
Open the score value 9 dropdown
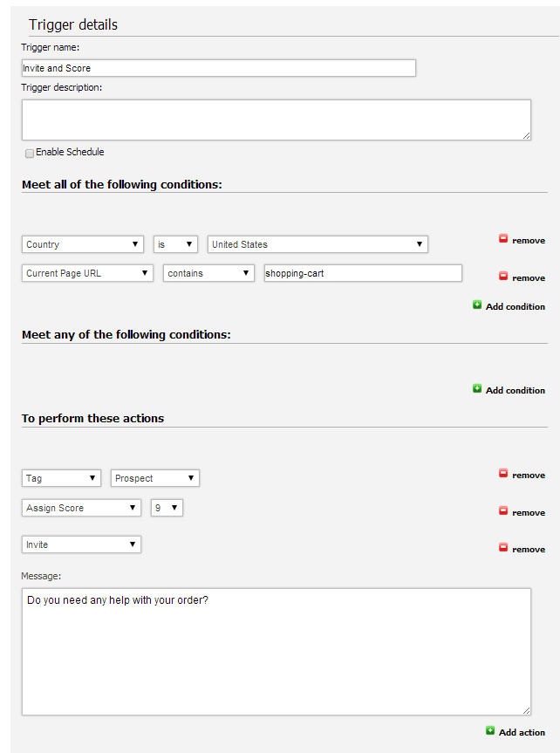coord(167,508)
